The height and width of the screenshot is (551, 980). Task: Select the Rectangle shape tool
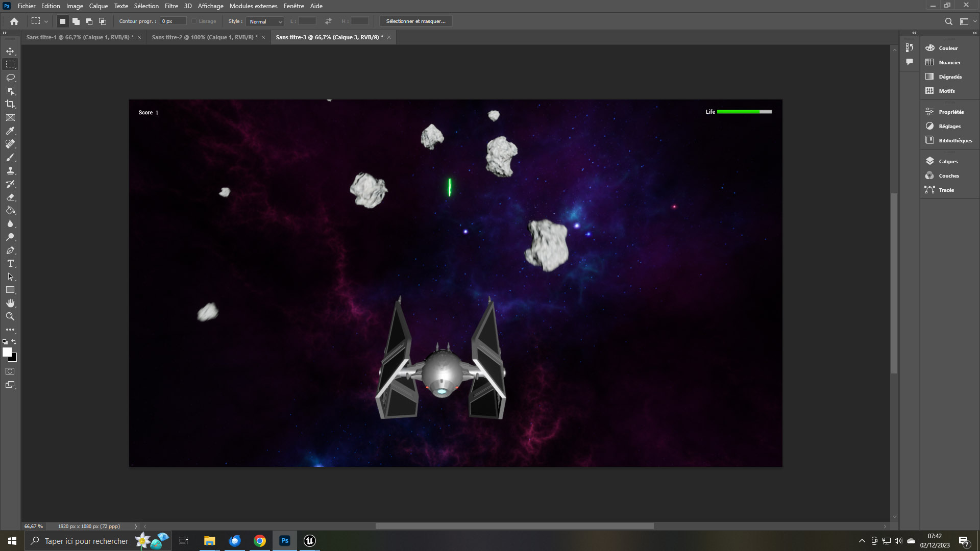(x=10, y=290)
